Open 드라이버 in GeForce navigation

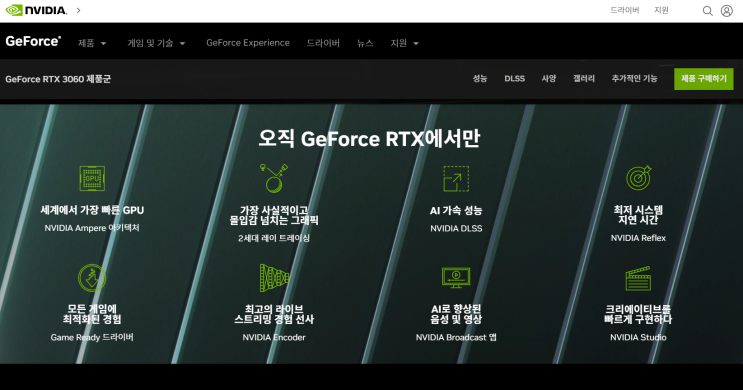click(x=323, y=43)
